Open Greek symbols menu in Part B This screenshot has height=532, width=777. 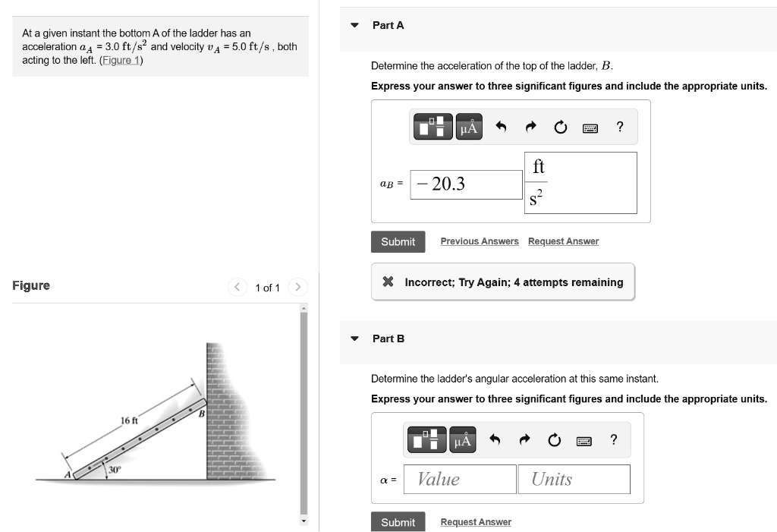pos(463,439)
